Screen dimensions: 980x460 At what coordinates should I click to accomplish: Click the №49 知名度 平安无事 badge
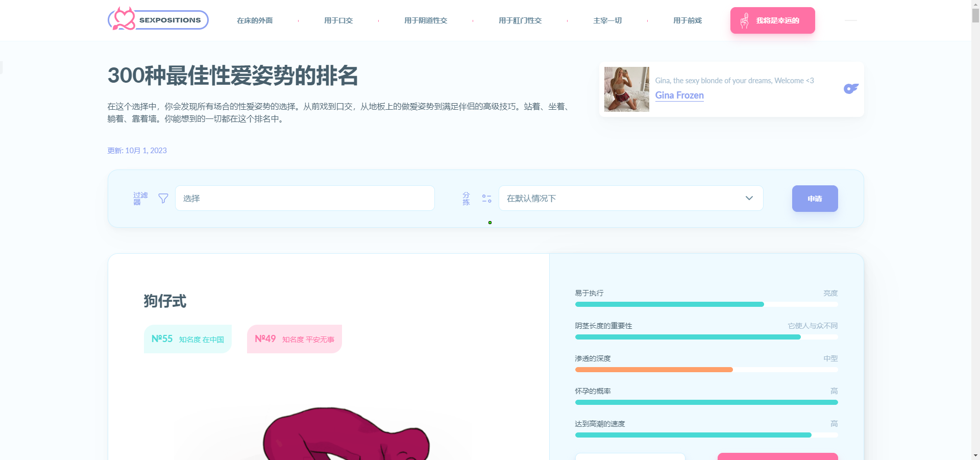(293, 338)
